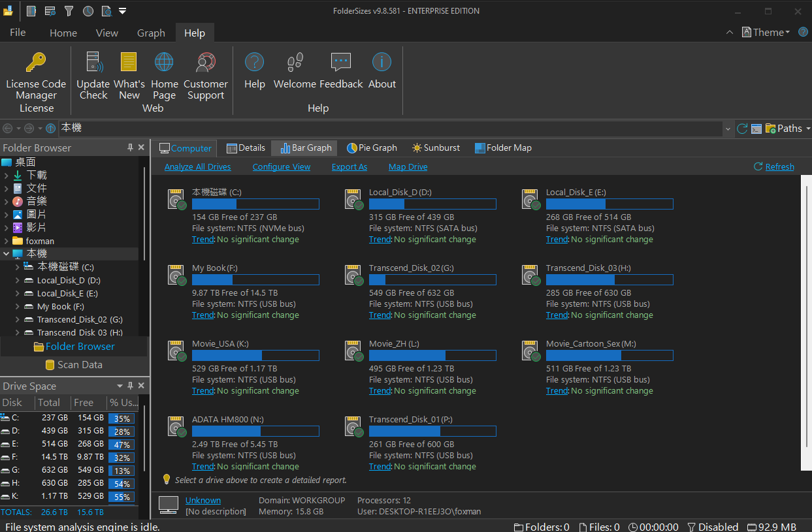Sort Drive Space by Free column
This screenshot has width=812, height=532.
[x=89, y=403]
